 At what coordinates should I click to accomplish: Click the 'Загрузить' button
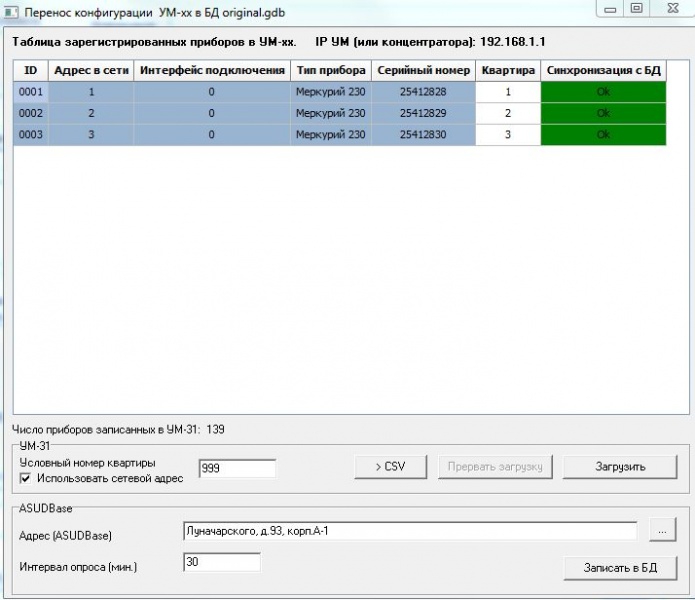[620, 467]
